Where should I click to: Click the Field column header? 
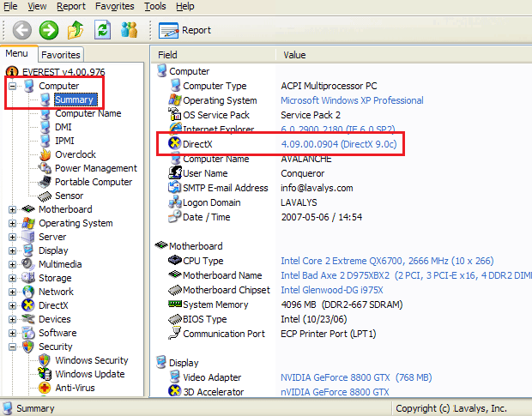pyautogui.click(x=168, y=55)
